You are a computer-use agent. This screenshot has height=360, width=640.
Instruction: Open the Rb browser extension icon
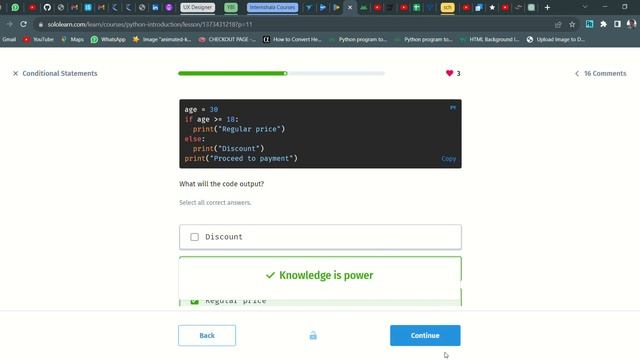(x=589, y=24)
